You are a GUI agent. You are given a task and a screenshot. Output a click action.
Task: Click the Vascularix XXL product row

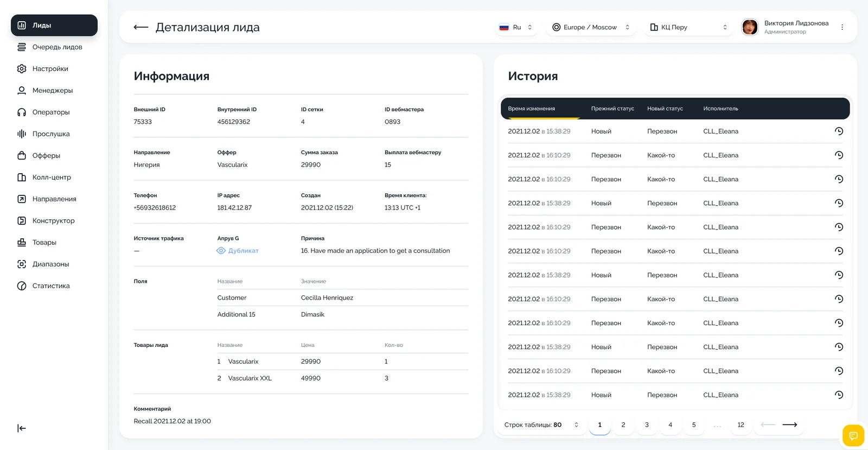tap(342, 378)
